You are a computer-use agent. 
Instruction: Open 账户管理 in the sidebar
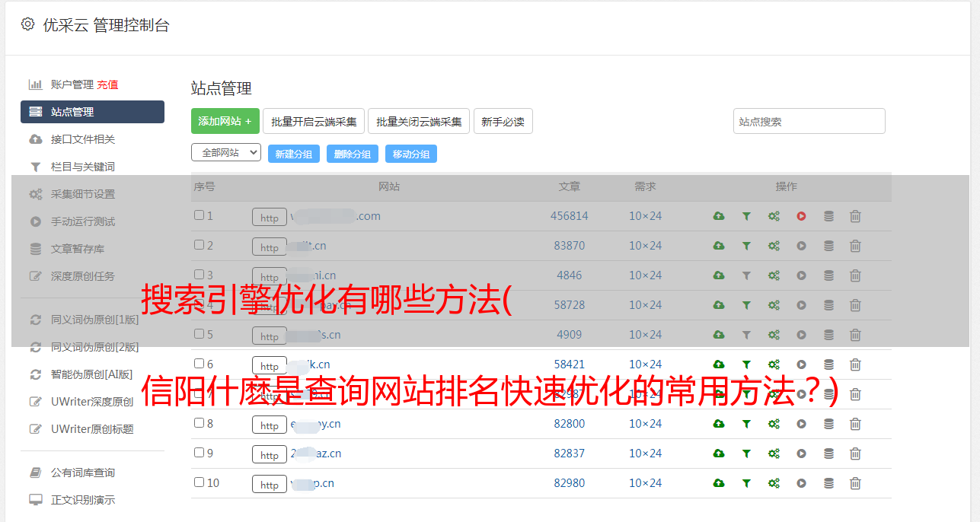tap(72, 84)
